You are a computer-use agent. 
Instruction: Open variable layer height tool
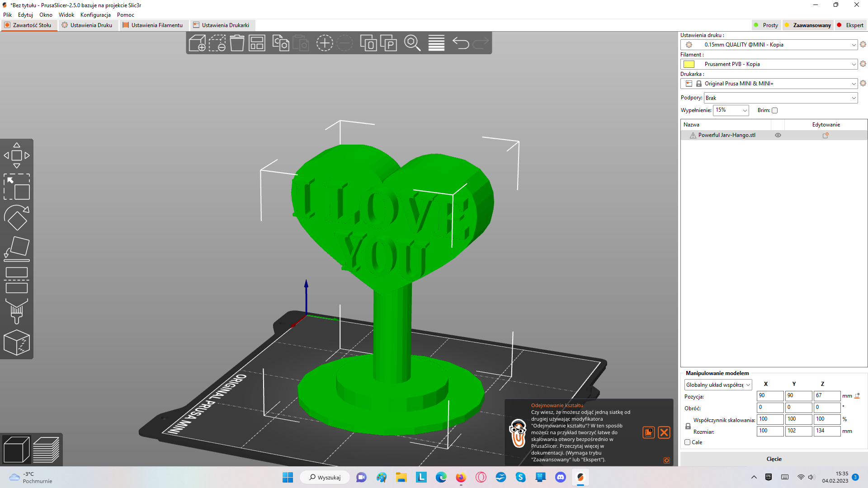click(x=436, y=43)
